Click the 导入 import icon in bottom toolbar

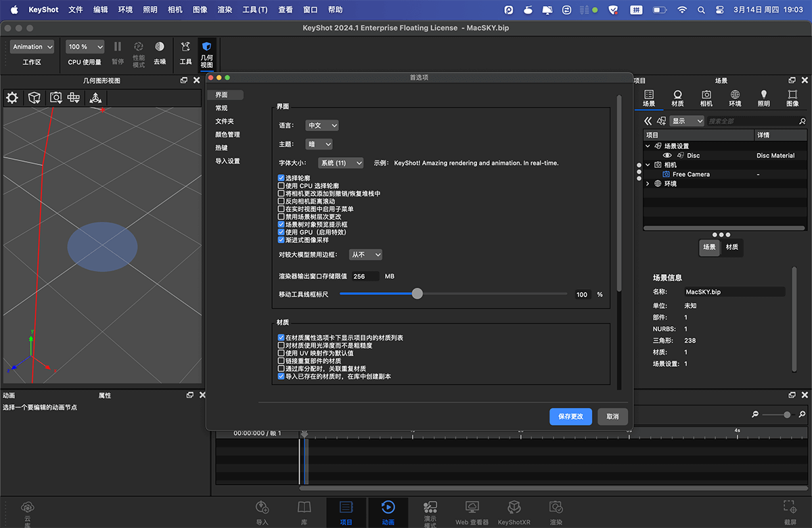(263, 508)
